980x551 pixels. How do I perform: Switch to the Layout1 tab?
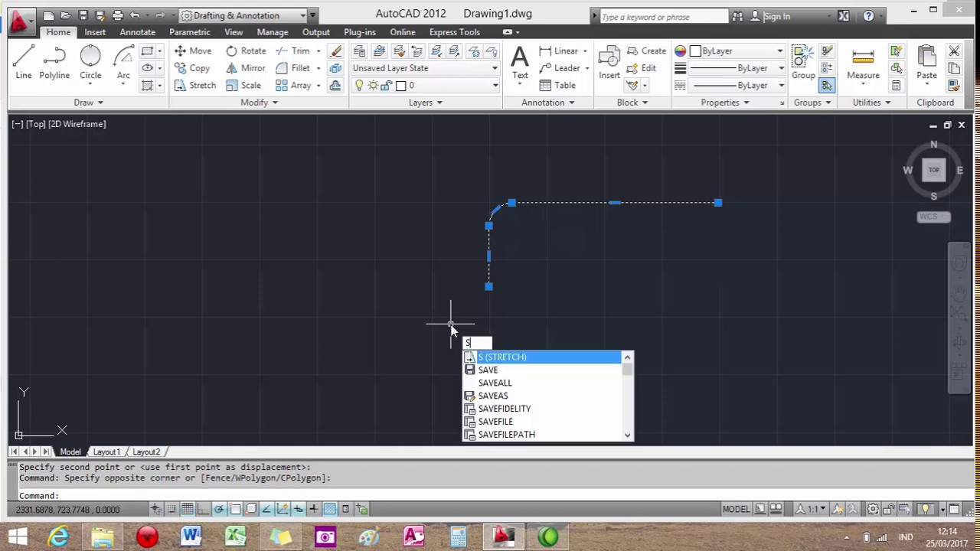(106, 452)
